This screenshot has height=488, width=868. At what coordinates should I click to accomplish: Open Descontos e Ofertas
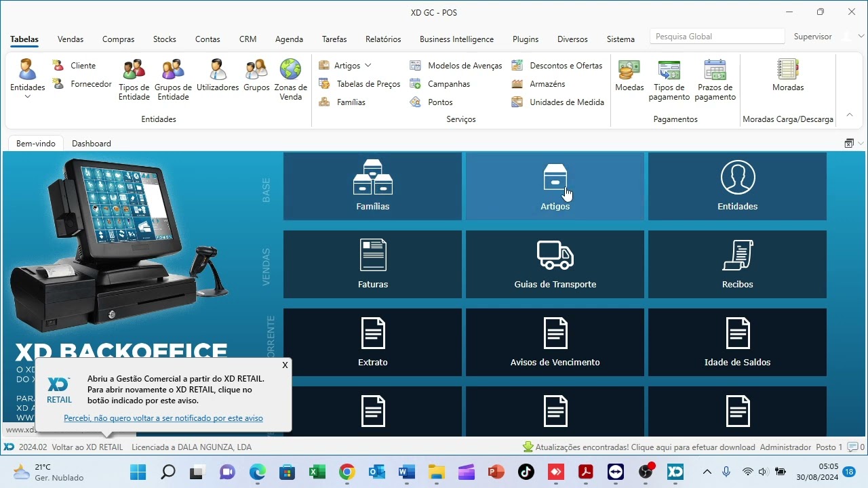(557, 66)
